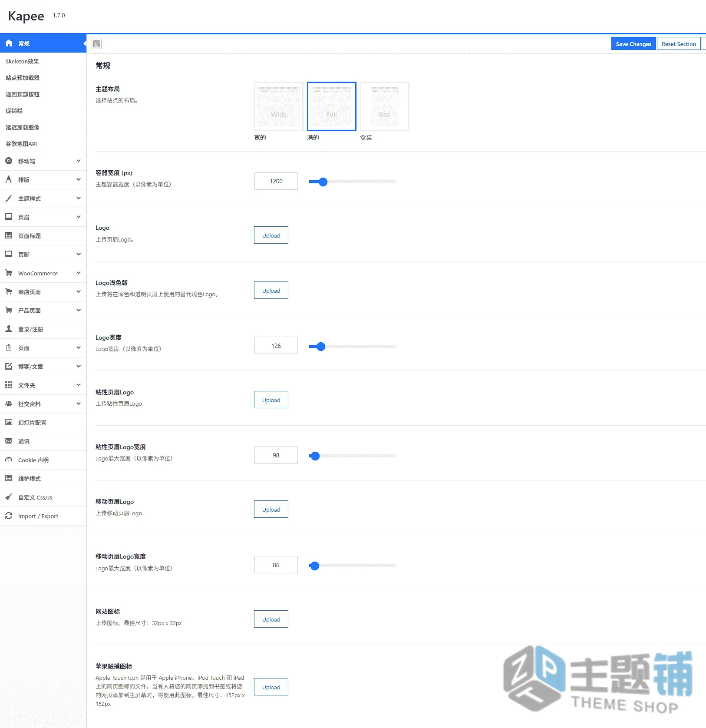
Task: Click Upload for 苹果触摸图标
Action: pos(271,687)
